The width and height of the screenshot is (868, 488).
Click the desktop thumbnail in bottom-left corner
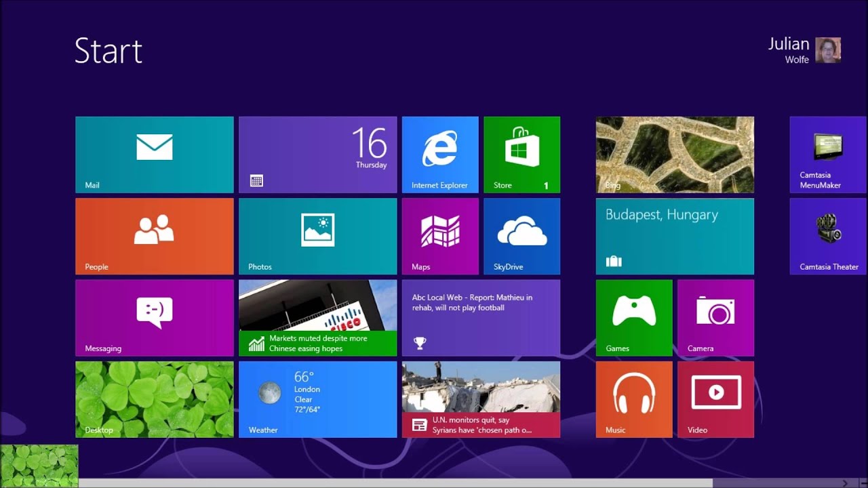(x=39, y=466)
